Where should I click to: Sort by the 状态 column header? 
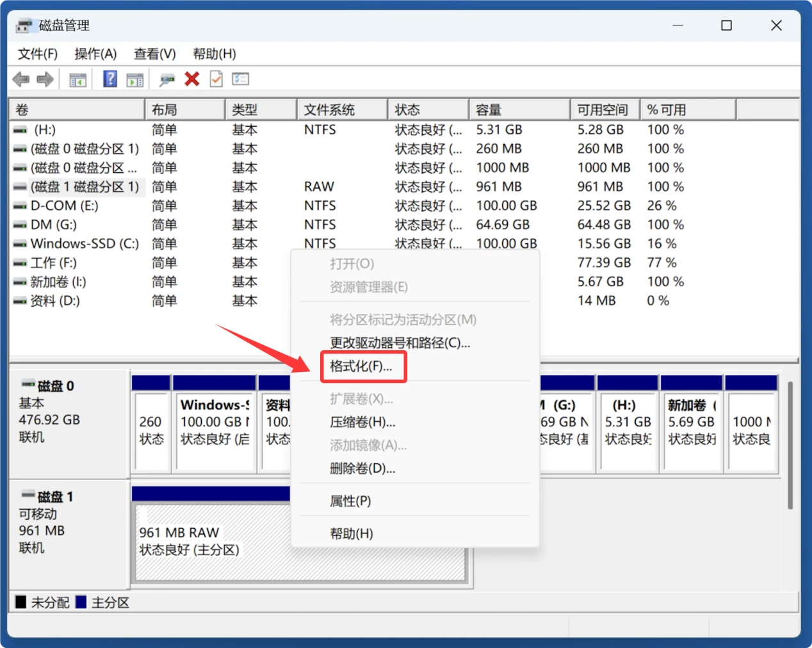click(428, 109)
